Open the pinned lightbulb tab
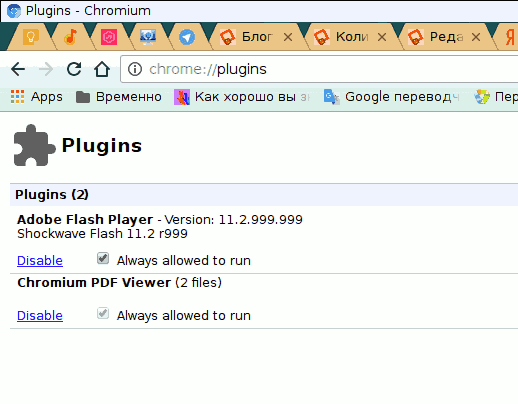This screenshot has width=518, height=404. (31, 37)
